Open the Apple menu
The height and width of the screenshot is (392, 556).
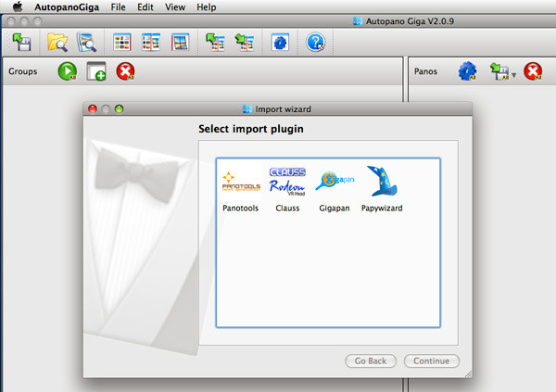[x=18, y=6]
